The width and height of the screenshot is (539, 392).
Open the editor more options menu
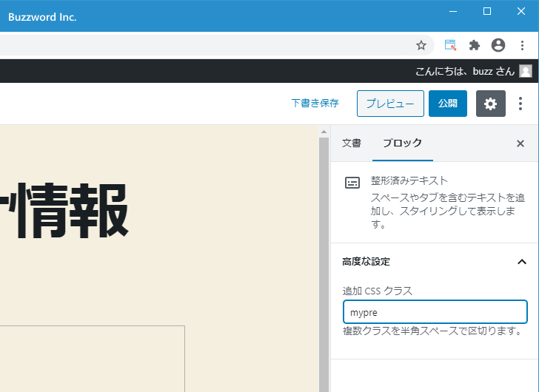[520, 104]
